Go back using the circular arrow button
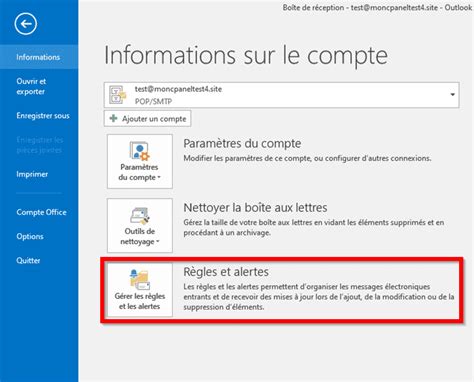 coord(26,24)
